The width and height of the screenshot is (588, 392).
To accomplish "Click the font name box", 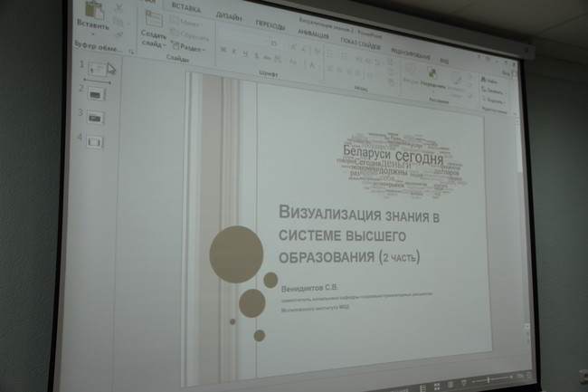I will [x=242, y=38].
